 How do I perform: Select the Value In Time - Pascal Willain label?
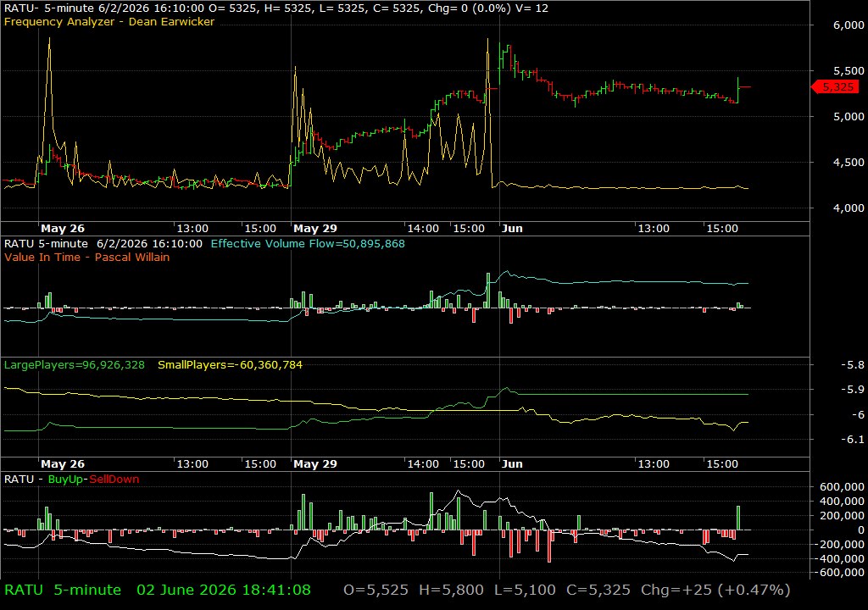click(x=87, y=257)
